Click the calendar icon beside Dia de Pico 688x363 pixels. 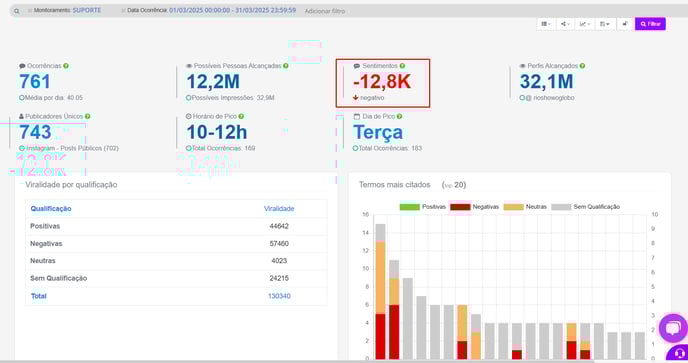click(x=357, y=116)
